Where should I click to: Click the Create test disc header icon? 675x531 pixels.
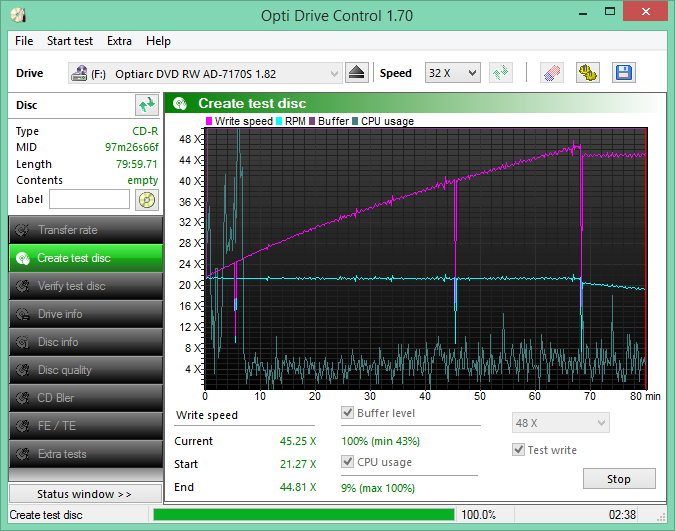tap(180, 103)
